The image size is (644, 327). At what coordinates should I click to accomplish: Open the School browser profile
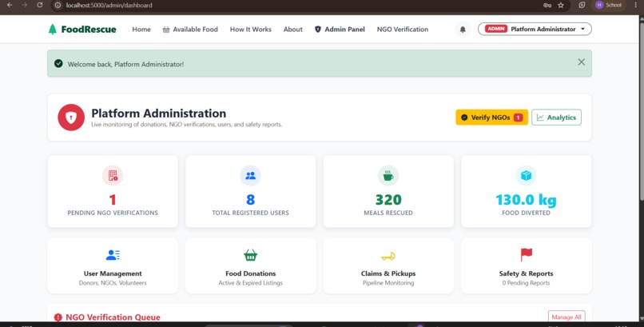[610, 6]
